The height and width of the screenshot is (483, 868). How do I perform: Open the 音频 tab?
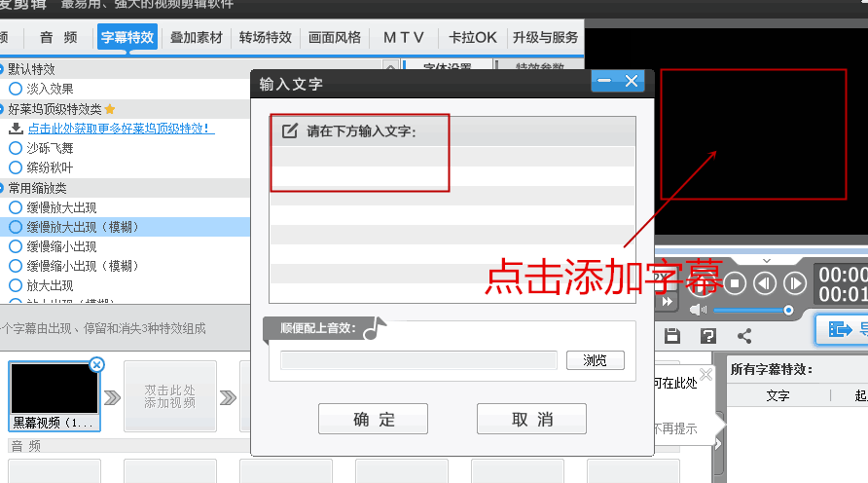click(58, 37)
